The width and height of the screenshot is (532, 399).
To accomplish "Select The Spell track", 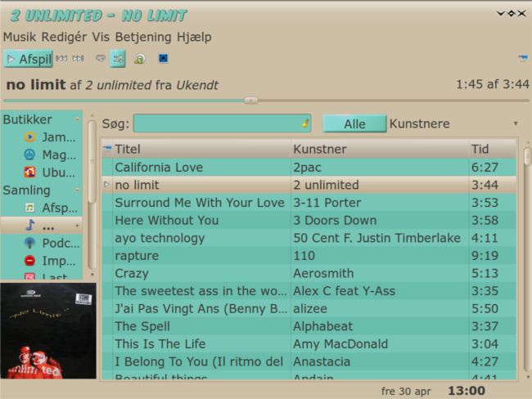I will (309, 325).
